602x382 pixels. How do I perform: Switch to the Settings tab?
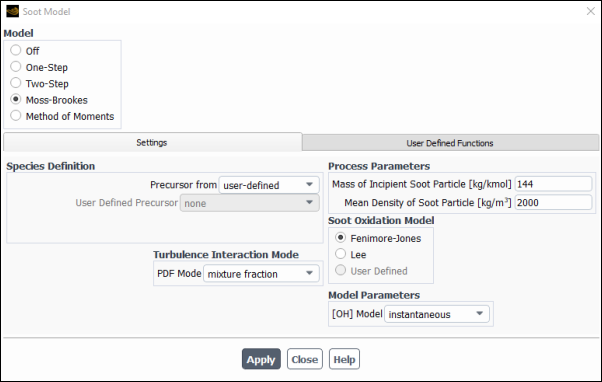point(152,142)
